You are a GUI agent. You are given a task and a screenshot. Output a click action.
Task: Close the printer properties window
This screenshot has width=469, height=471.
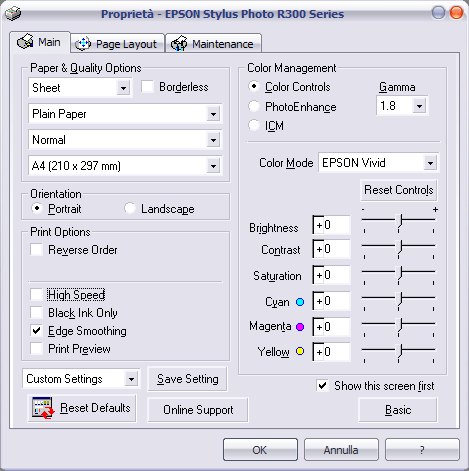(x=456, y=13)
